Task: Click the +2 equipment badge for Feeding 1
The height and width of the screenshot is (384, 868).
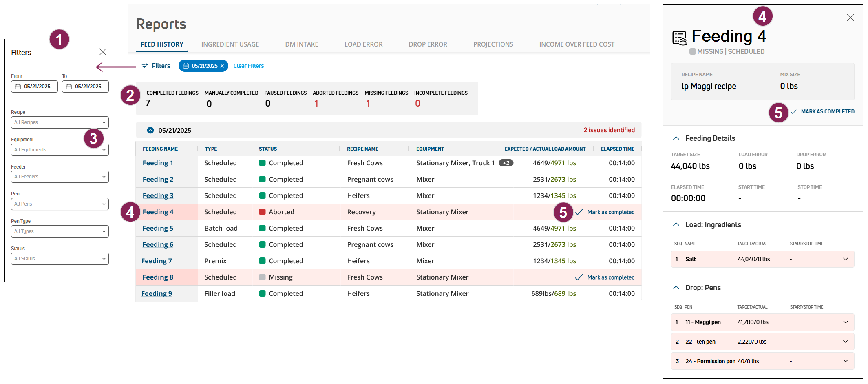Action: pyautogui.click(x=506, y=163)
